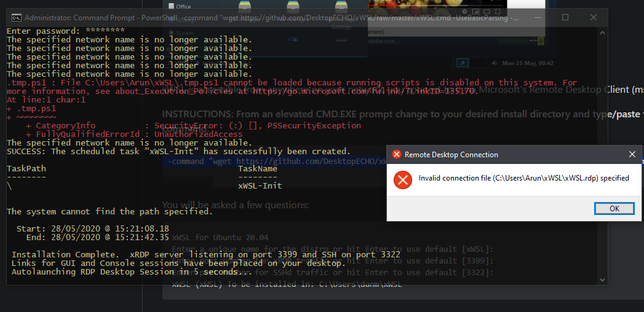Screen dimensions: 644x312
Task: Click the "End: 28/05/2020 @ 15:21:42.35" line
Action: coord(98,237)
